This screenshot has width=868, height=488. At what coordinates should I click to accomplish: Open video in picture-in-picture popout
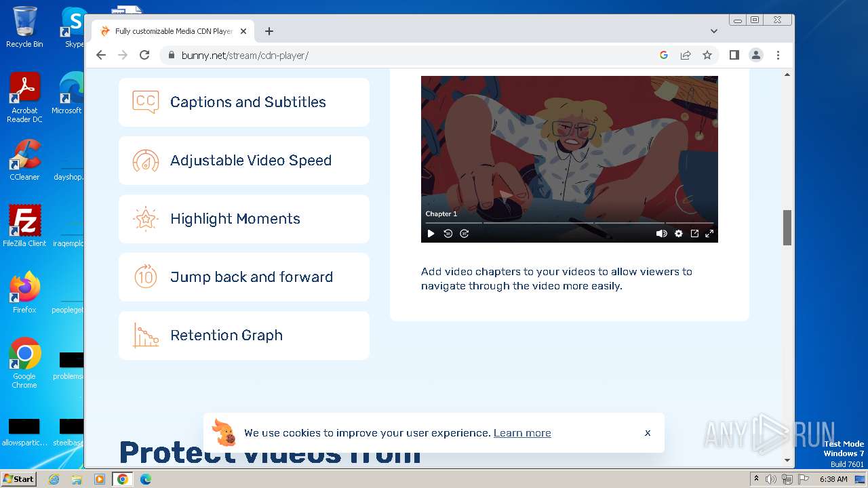(x=694, y=234)
